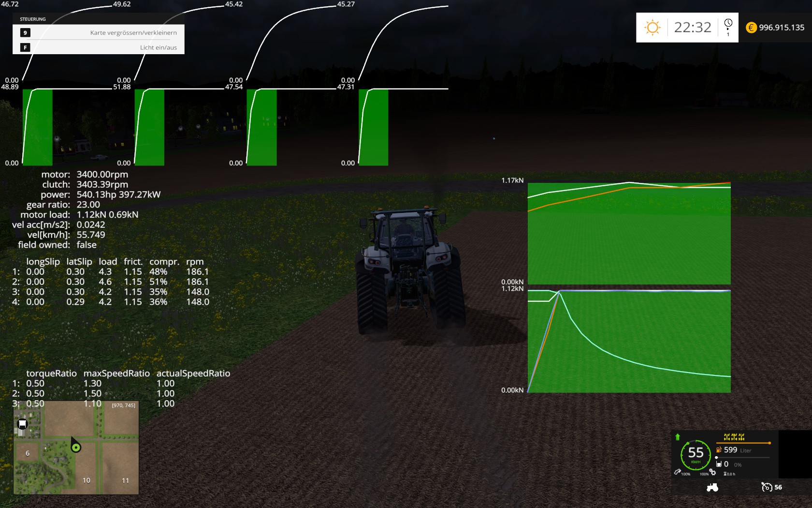Click the hourglass operating hours icon
The image size is (812, 508).
725,474
